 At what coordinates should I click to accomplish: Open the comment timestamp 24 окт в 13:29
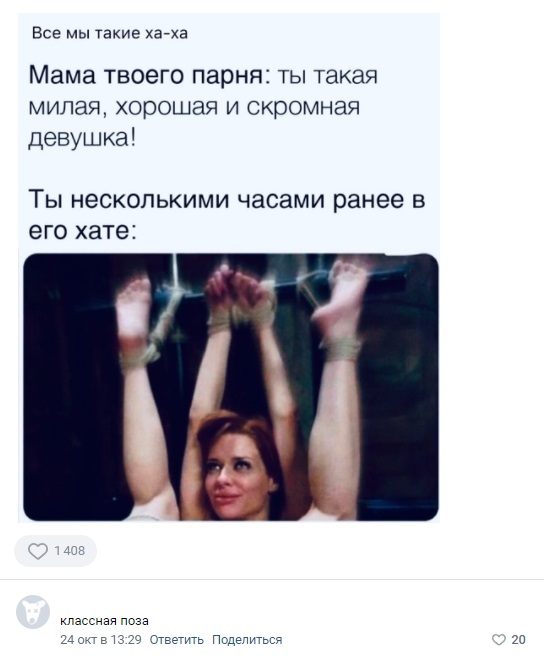point(101,639)
